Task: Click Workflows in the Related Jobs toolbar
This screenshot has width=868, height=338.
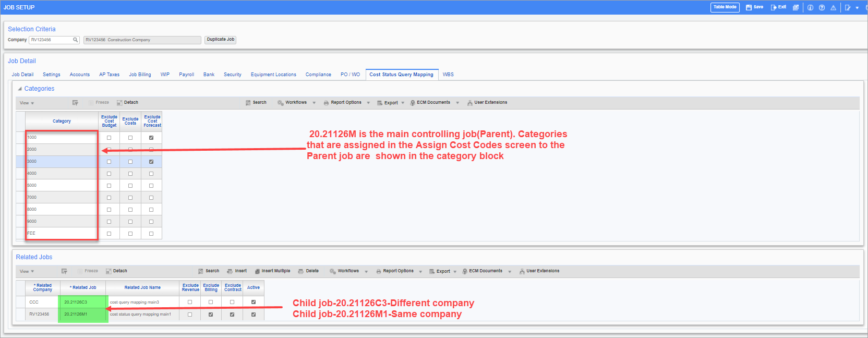Action: click(344, 271)
